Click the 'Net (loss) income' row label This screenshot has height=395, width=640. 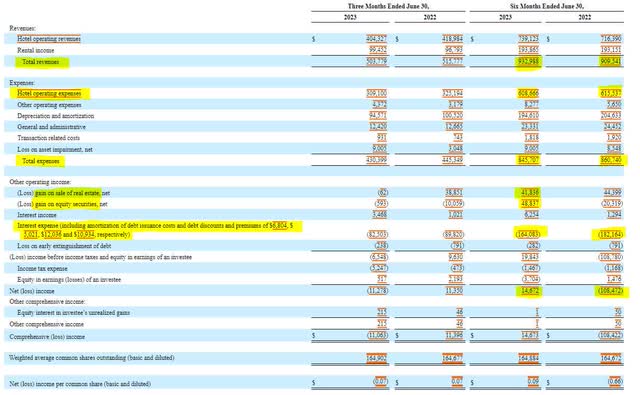click(x=31, y=291)
